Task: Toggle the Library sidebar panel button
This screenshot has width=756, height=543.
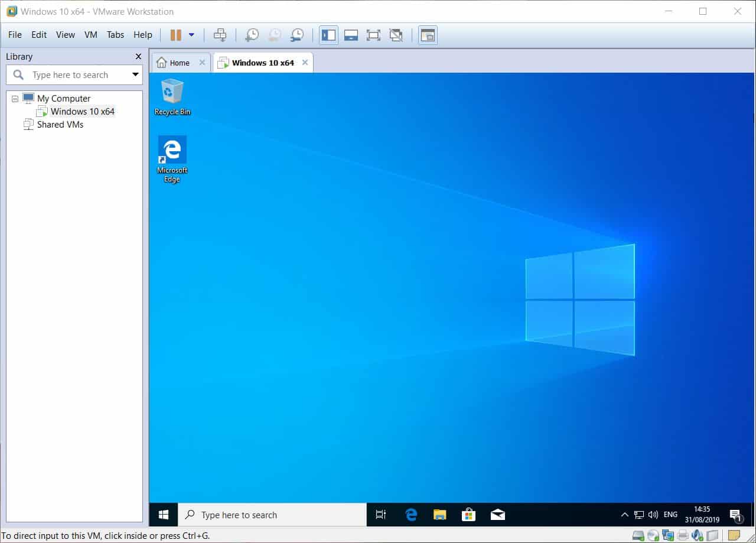Action: pyautogui.click(x=328, y=35)
